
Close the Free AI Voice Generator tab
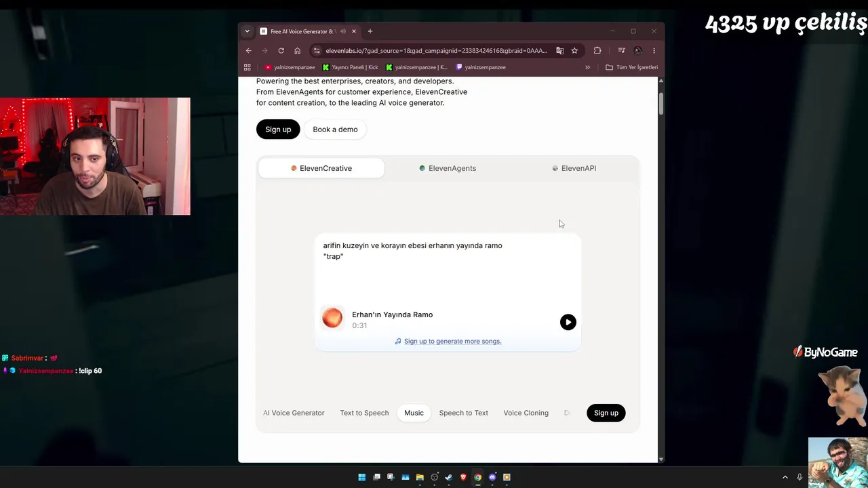(x=354, y=31)
